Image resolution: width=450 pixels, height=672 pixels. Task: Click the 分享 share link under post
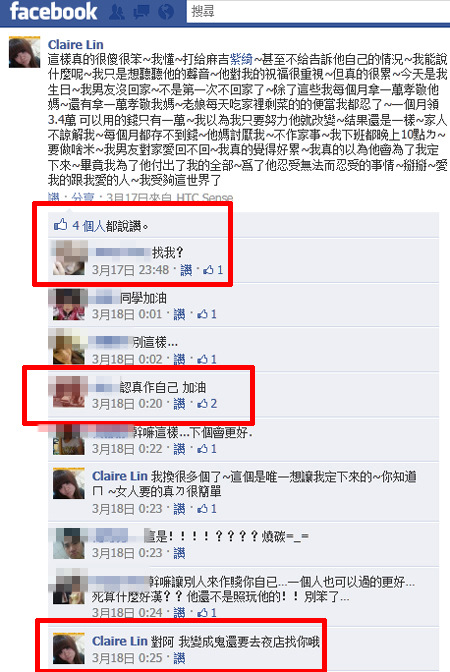(x=83, y=198)
